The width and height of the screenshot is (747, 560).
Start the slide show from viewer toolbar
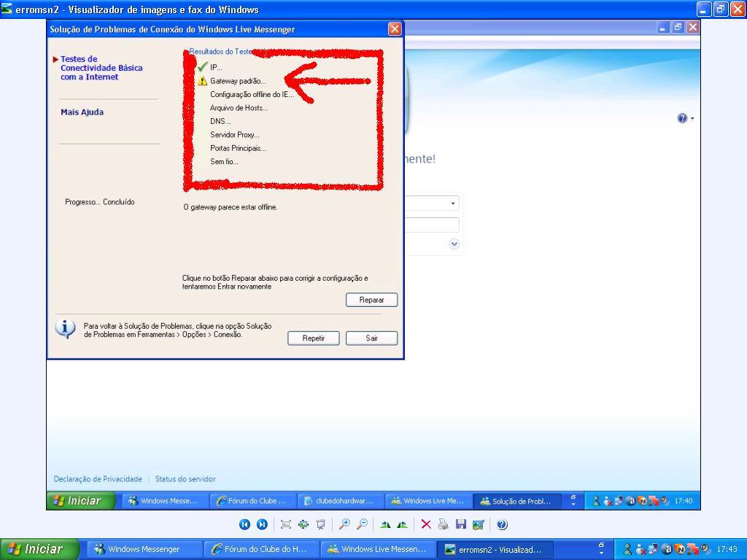[321, 524]
